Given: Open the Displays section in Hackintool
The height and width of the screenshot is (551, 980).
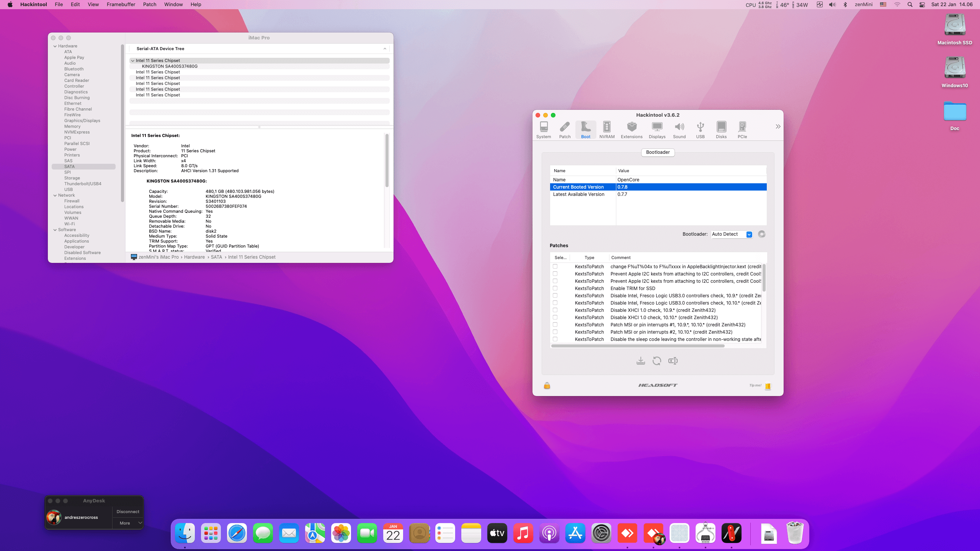Looking at the screenshot, I should [x=657, y=130].
